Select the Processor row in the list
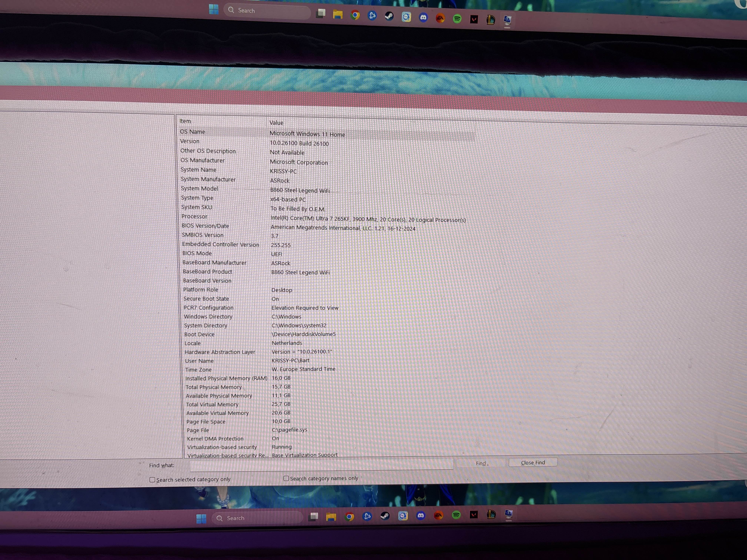The height and width of the screenshot is (560, 747). 195,216
